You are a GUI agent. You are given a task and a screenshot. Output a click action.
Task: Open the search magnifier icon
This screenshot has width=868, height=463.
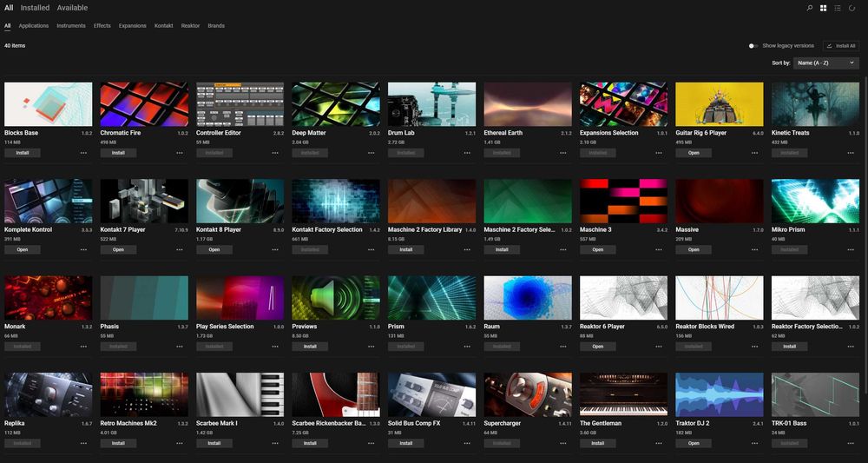pyautogui.click(x=809, y=9)
